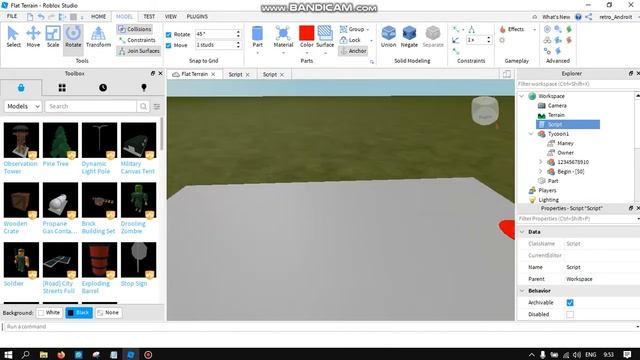This screenshot has height=360, width=640.
Task: Click the What's New link
Action: [556, 17]
